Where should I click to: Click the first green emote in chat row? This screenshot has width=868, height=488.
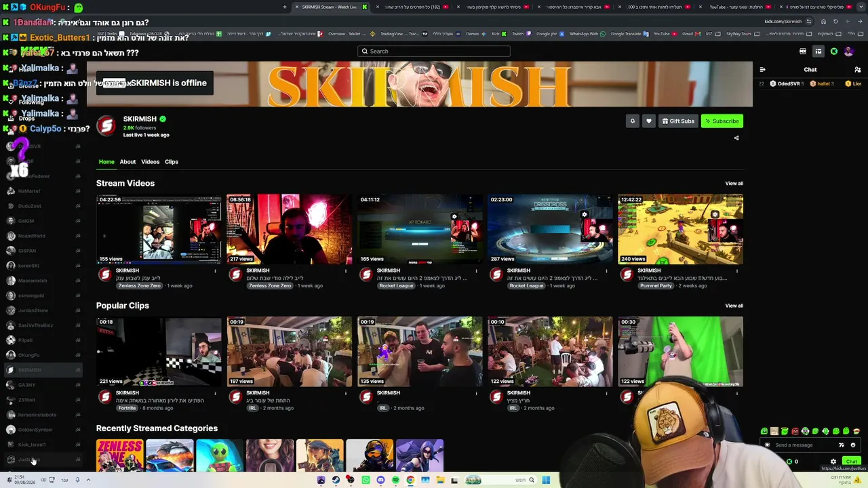[x=764, y=431]
